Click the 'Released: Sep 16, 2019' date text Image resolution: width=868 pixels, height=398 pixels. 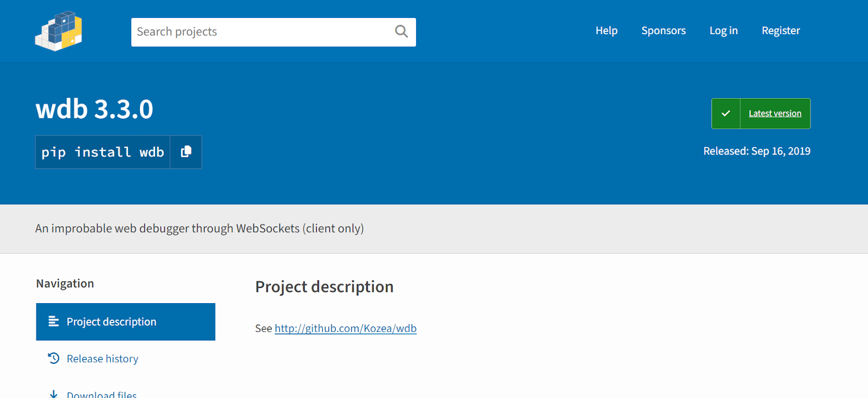(x=757, y=151)
